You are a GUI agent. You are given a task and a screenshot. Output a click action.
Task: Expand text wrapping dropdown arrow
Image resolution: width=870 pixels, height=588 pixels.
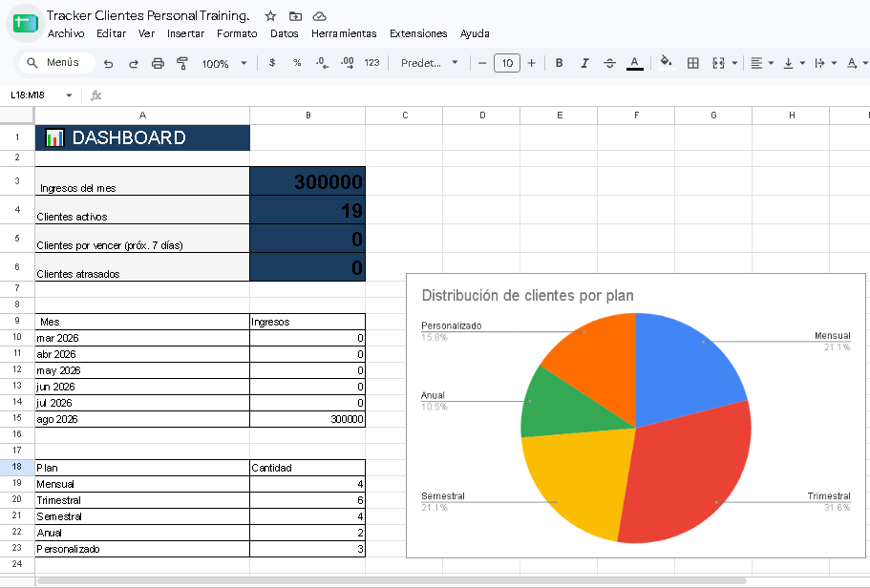(834, 63)
